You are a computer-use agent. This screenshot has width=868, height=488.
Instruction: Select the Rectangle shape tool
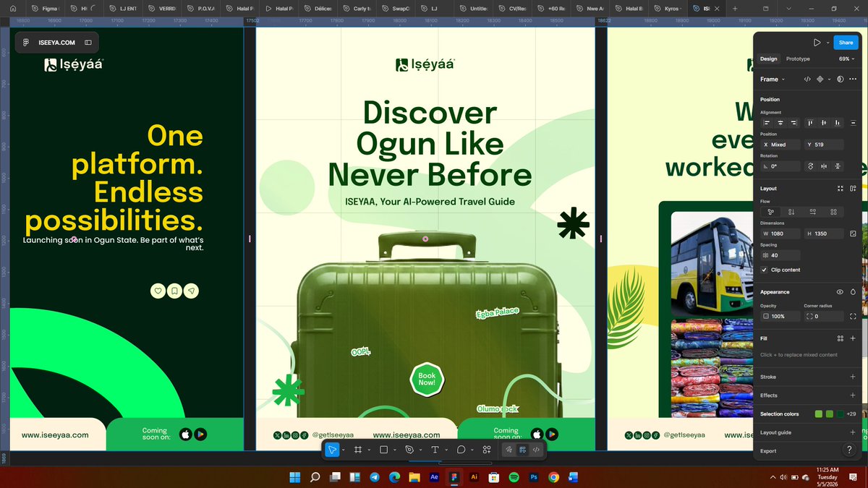(384, 450)
